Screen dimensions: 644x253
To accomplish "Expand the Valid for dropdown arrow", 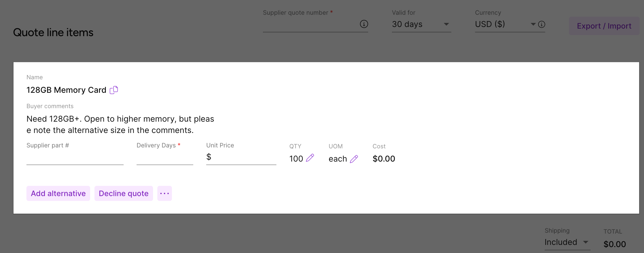I will (x=446, y=24).
